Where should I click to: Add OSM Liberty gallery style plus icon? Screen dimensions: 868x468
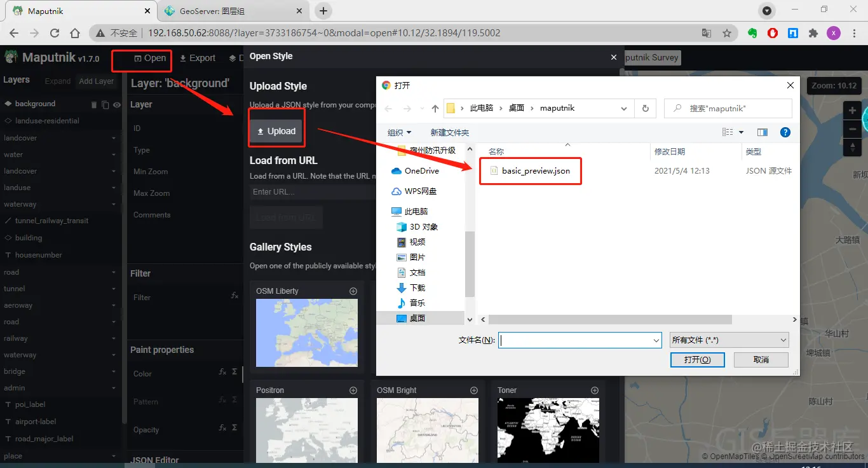pyautogui.click(x=353, y=291)
